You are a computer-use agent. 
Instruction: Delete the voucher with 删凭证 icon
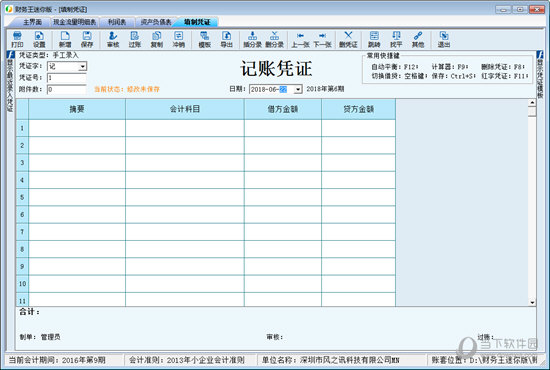[x=348, y=39]
